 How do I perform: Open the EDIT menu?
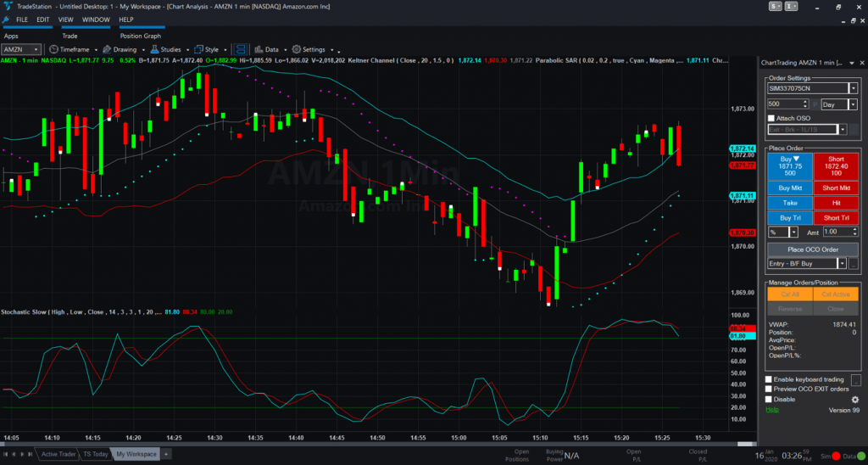[x=42, y=20]
